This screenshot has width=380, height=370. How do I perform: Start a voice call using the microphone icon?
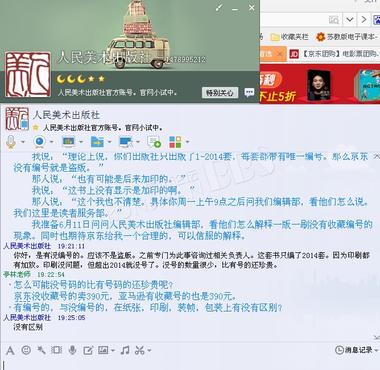[11, 142]
